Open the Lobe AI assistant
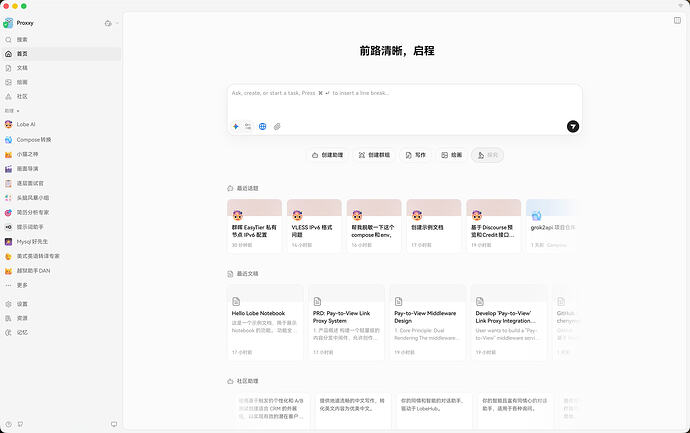 coord(61,125)
